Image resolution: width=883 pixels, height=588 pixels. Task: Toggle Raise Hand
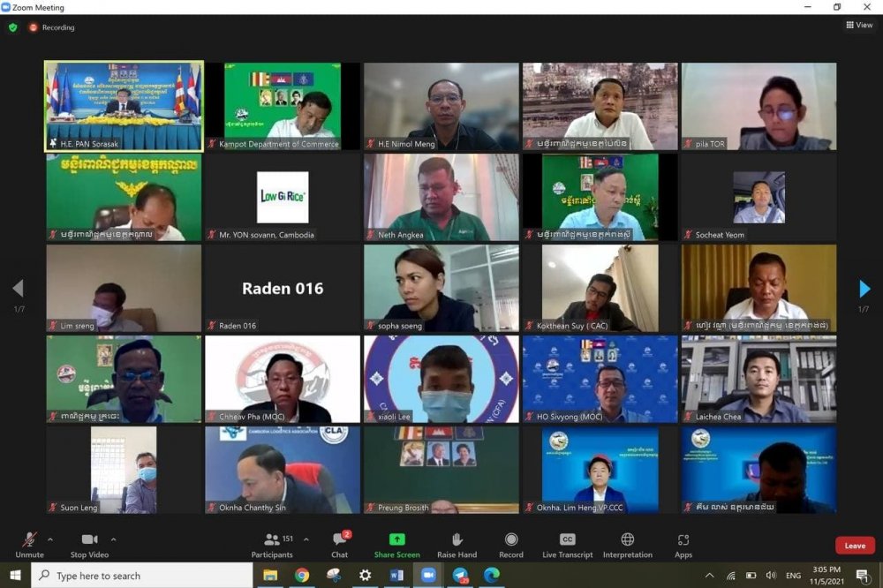(x=457, y=540)
